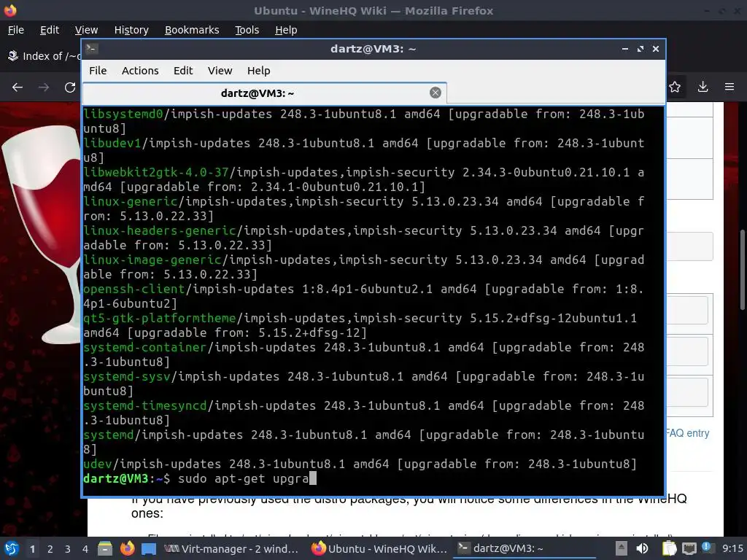
Task: Open Firefox History menu
Action: (131, 30)
